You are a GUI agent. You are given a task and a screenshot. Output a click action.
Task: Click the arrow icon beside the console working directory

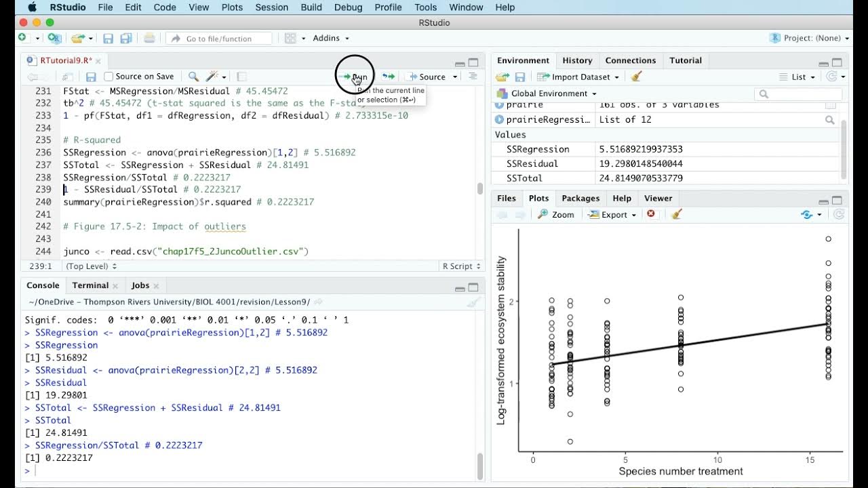318,302
